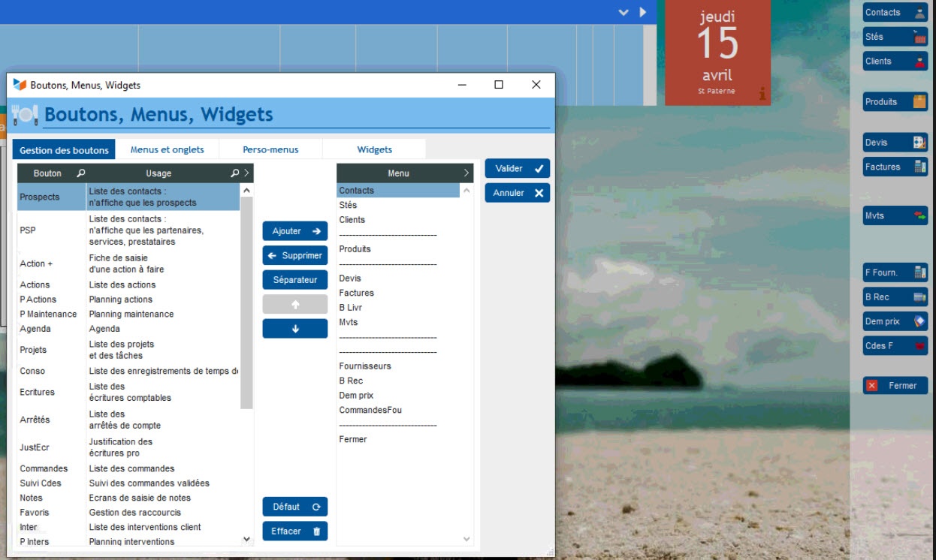
Task: Click the button list vertical scrollbar
Action: [246, 300]
